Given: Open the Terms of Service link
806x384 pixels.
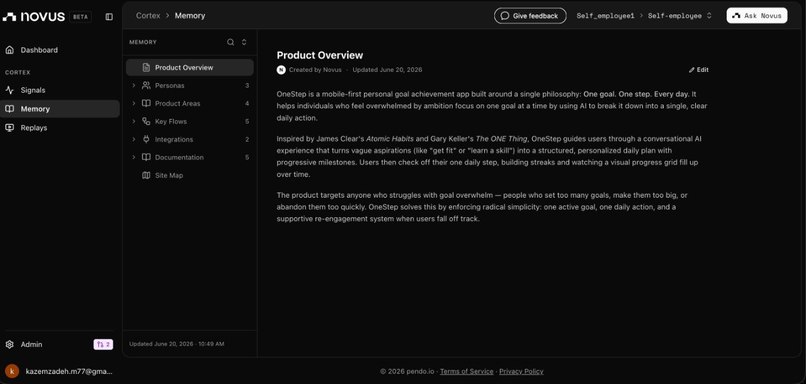Looking at the screenshot, I should coord(466,371).
